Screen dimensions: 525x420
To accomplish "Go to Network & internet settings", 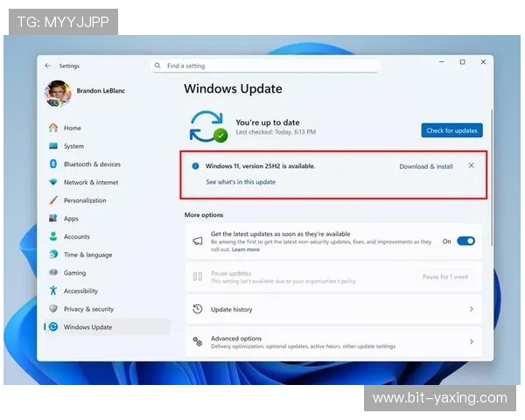I will click(x=90, y=182).
